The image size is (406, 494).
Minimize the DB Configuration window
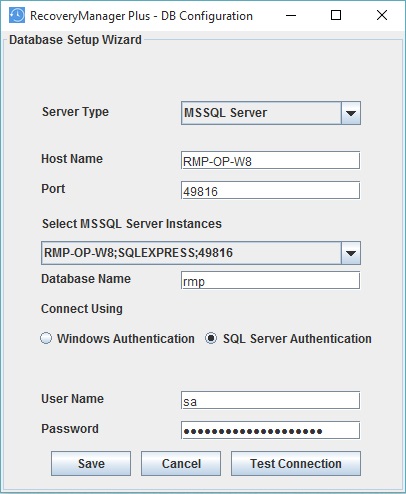click(291, 15)
